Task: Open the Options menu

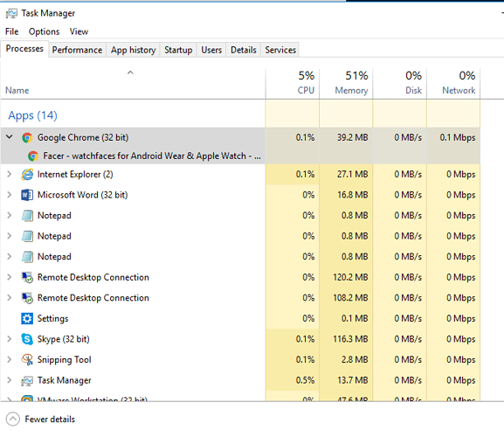Action: [x=44, y=31]
